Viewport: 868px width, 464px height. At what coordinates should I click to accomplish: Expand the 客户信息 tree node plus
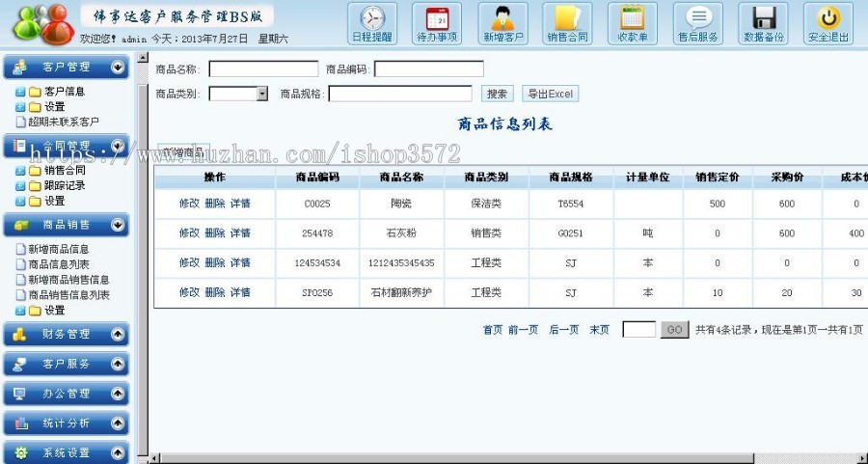[x=20, y=92]
